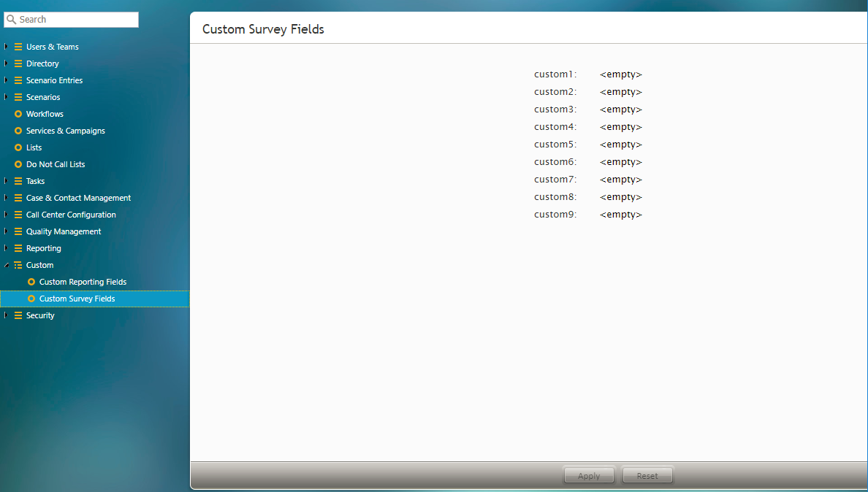Edit the custom2 empty value
Viewport: 868px width, 492px height.
(621, 92)
